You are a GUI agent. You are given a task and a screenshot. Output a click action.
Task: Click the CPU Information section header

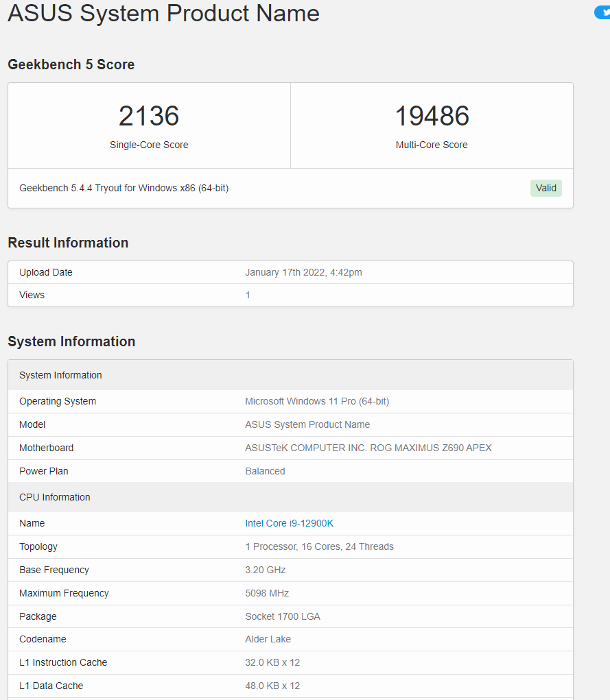point(290,497)
